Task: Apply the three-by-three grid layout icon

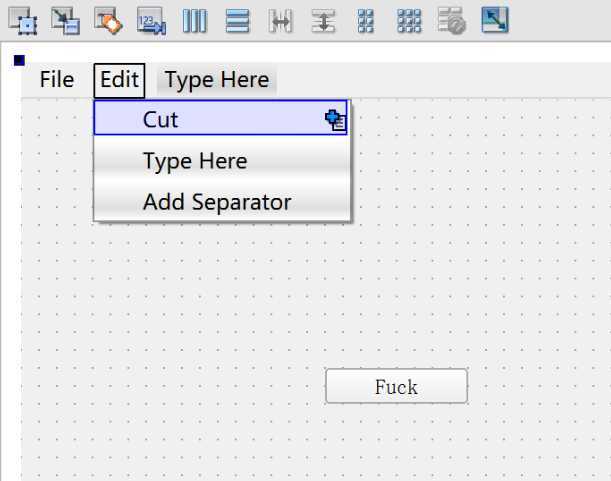Action: (409, 21)
